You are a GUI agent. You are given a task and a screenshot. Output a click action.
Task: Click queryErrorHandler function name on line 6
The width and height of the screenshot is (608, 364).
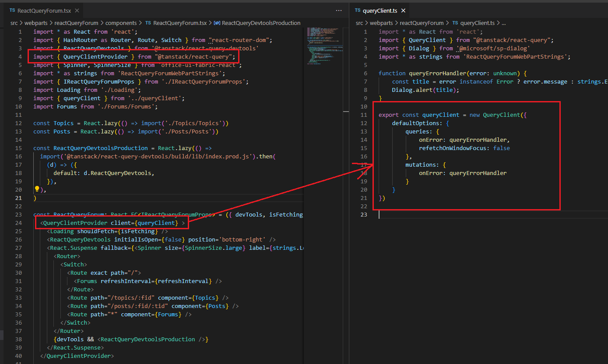tap(437, 73)
